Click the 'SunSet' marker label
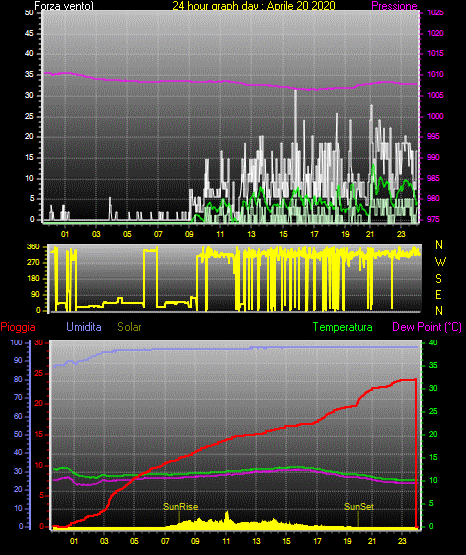The height and width of the screenshot is (555, 466). [359, 507]
